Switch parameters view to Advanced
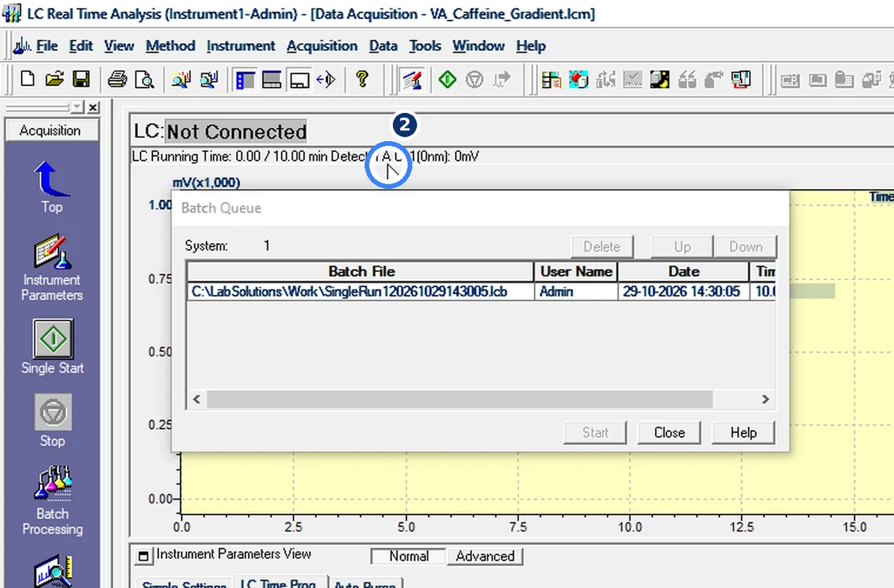Image resolution: width=894 pixels, height=588 pixels. pos(485,556)
